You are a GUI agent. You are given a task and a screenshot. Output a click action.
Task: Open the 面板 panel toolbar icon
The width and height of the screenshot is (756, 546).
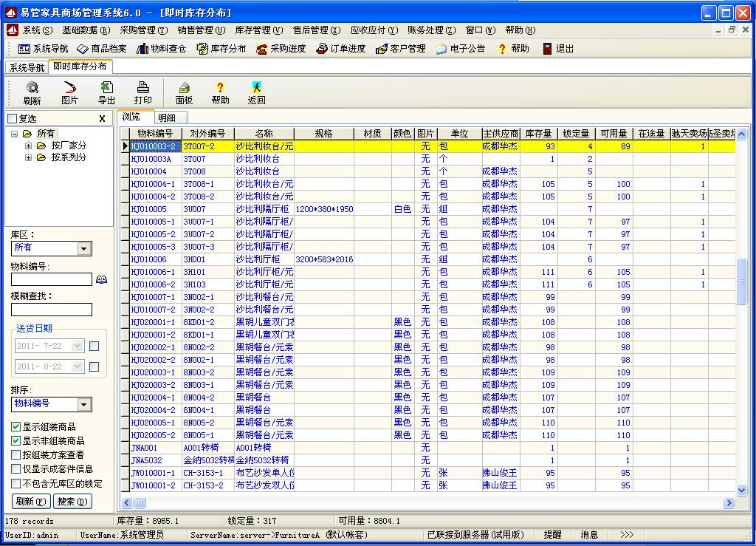(184, 92)
